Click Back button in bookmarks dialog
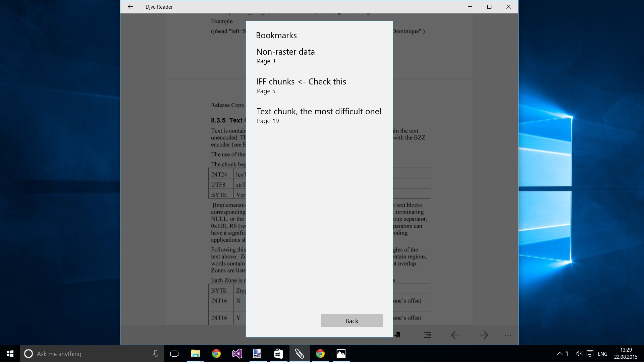This screenshot has width=644, height=362. pos(351,320)
